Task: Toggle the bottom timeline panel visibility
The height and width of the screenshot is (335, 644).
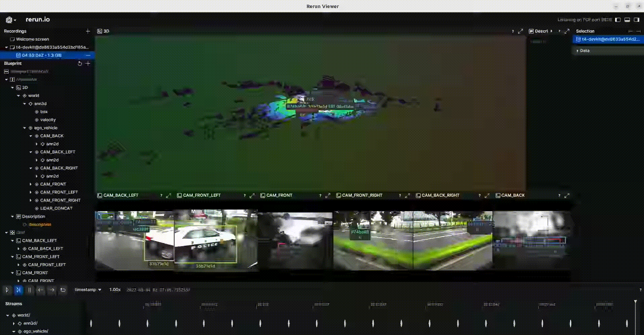Action: click(x=627, y=20)
